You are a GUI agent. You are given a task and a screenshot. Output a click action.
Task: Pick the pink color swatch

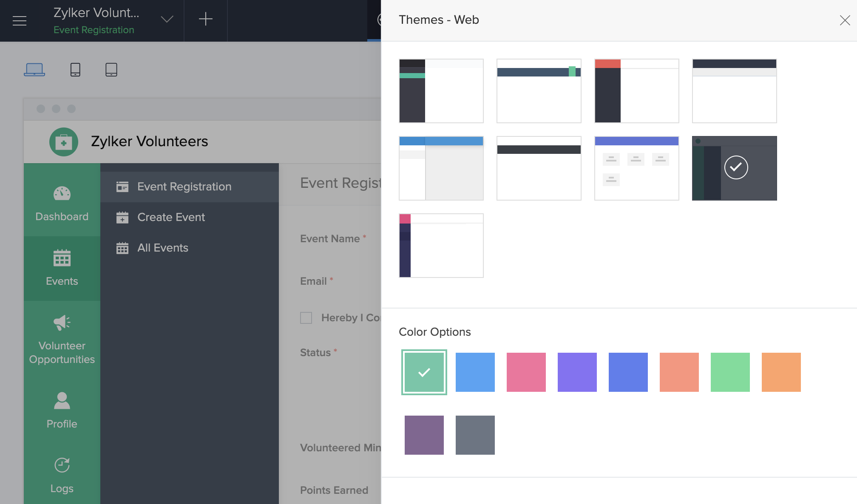coord(526,372)
